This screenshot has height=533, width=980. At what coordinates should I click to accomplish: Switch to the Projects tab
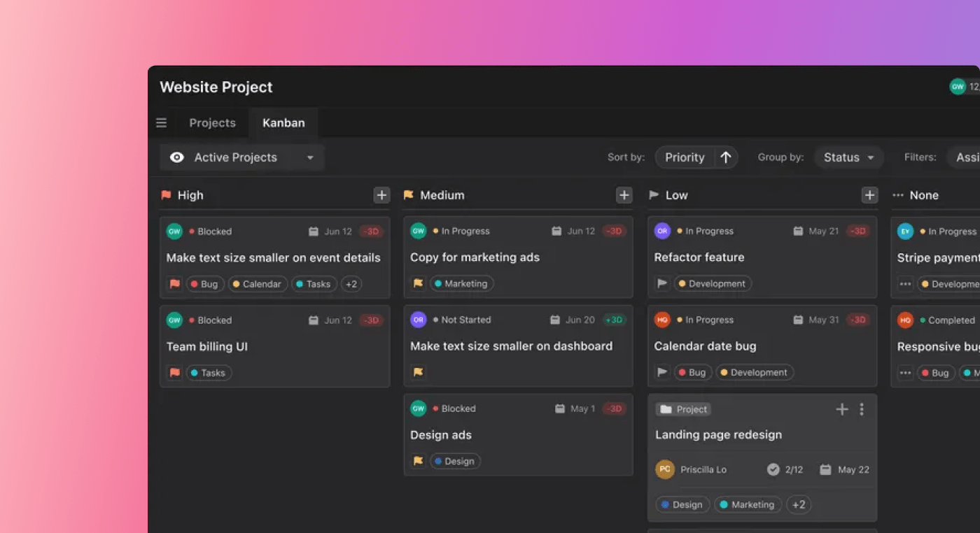[x=212, y=122]
